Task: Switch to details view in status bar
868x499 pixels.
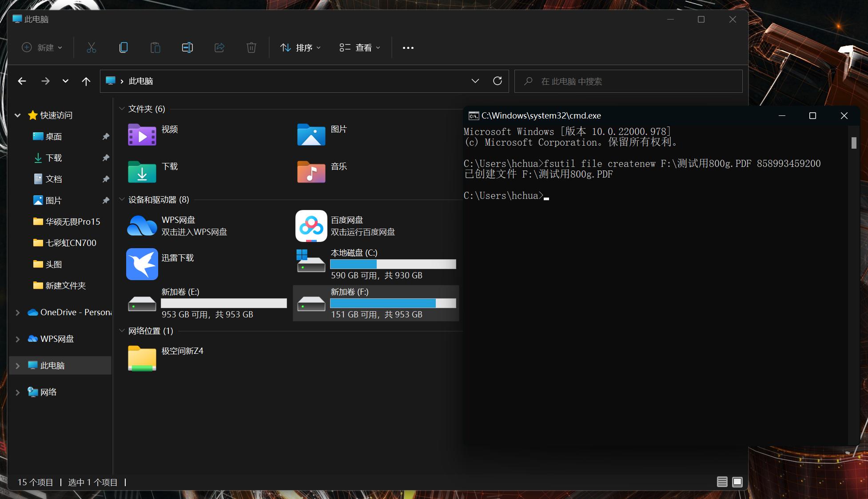Action: click(x=721, y=482)
